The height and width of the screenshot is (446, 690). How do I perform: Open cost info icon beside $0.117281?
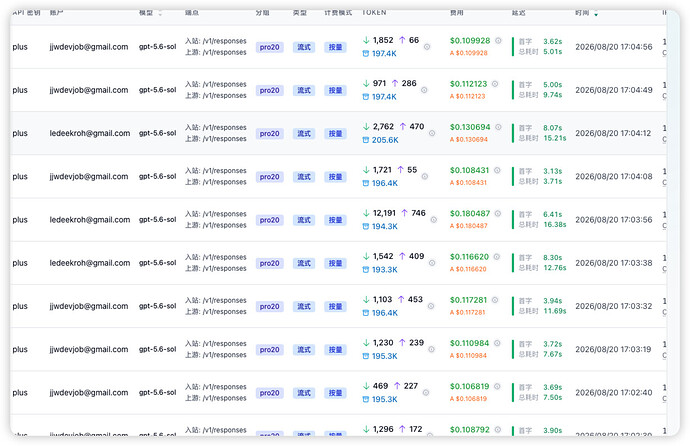tap(495, 300)
